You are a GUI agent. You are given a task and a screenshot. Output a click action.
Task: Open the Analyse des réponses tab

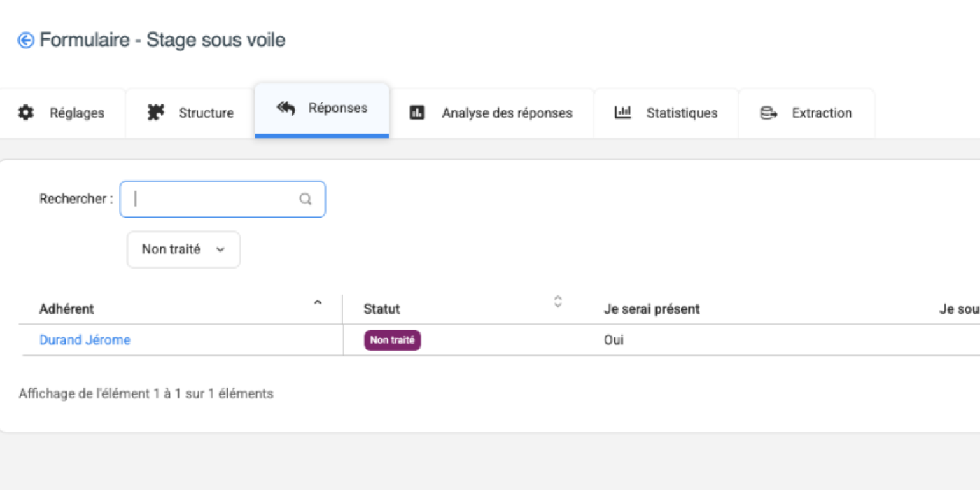(507, 113)
